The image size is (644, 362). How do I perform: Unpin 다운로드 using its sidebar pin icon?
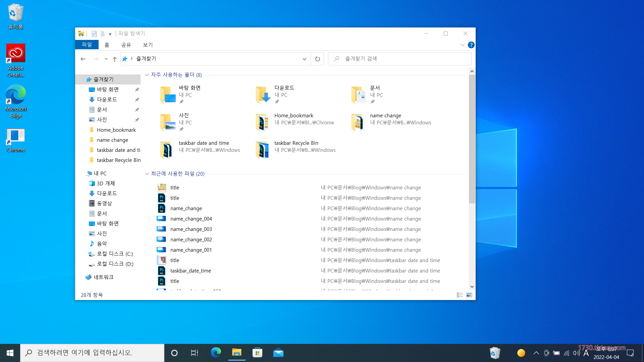137,100
